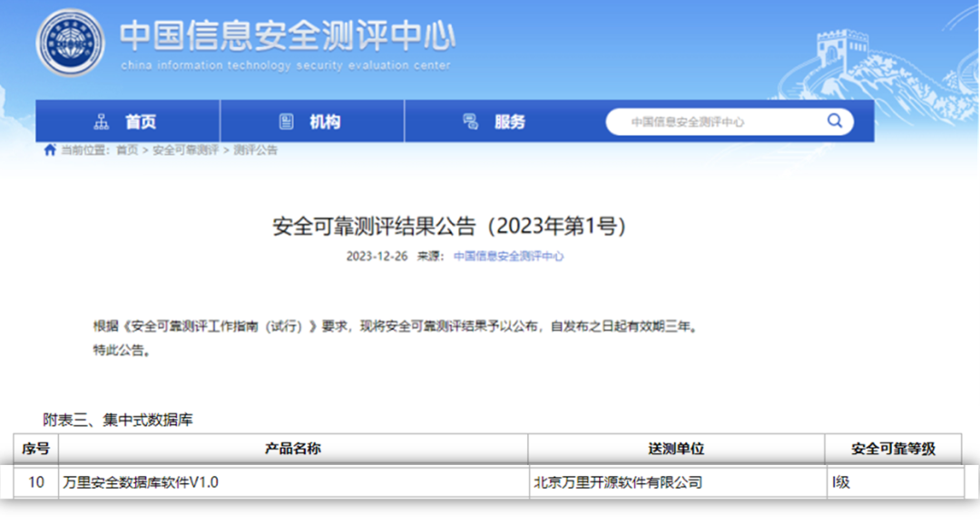Click the 序号 column header

[35, 449]
